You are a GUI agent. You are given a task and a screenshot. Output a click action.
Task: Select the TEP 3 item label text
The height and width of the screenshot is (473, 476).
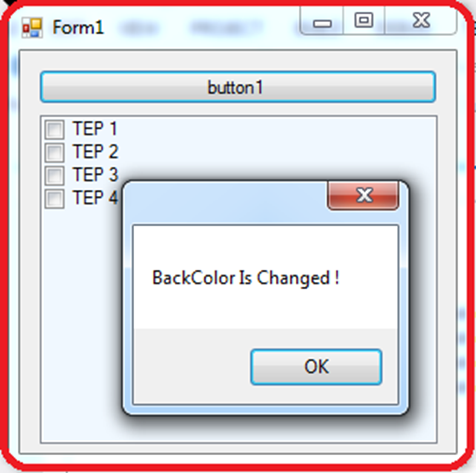[x=95, y=174]
